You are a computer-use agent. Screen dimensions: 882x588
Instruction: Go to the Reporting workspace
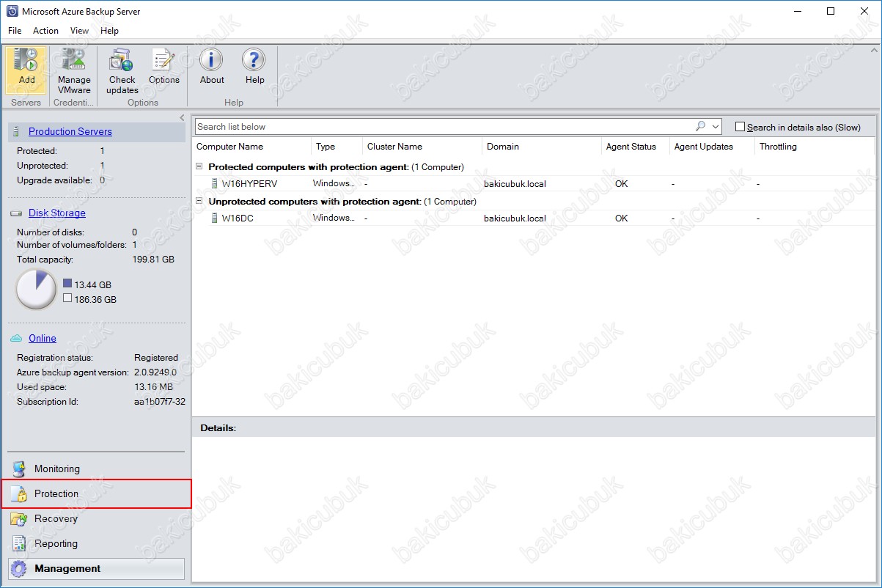click(x=96, y=543)
